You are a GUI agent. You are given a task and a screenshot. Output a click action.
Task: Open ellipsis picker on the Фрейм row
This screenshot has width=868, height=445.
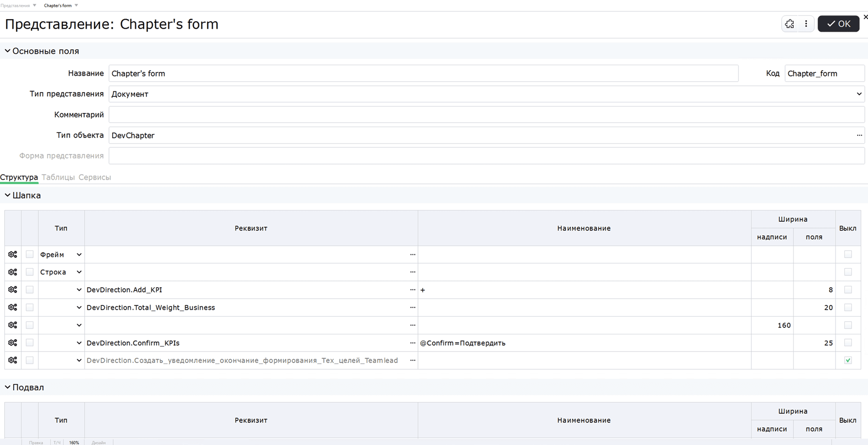pyautogui.click(x=412, y=254)
